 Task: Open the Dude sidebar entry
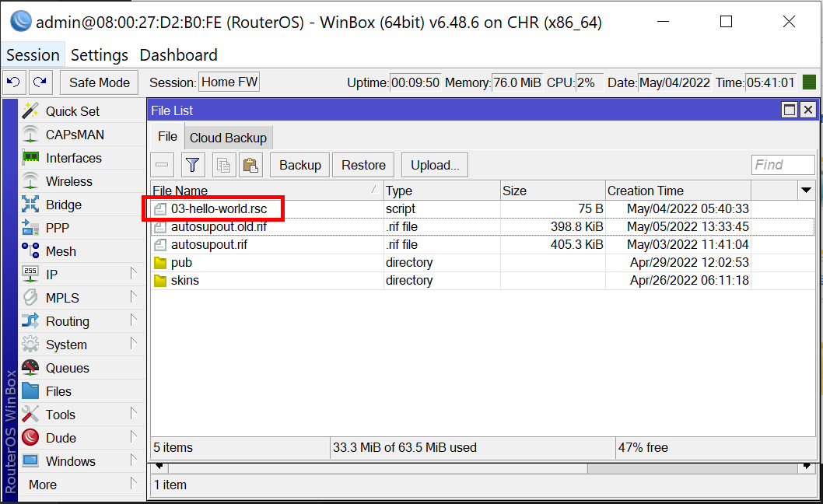point(61,438)
